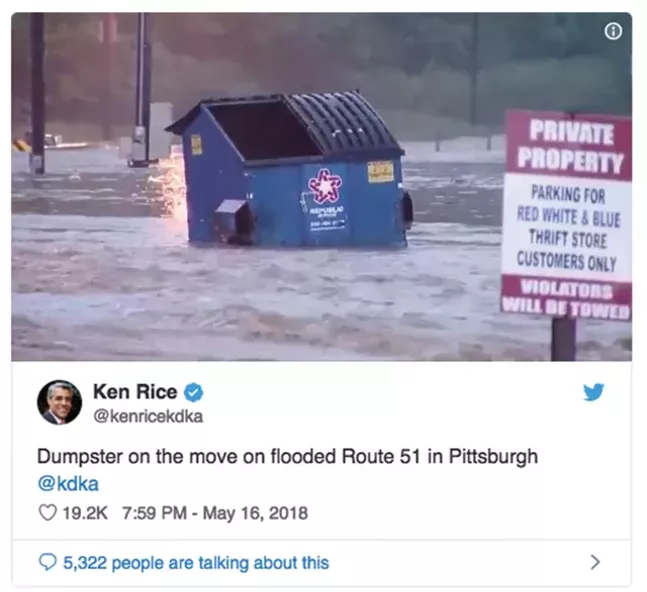
Task: Expand the conversation with the right chevron
Action: coord(595,562)
